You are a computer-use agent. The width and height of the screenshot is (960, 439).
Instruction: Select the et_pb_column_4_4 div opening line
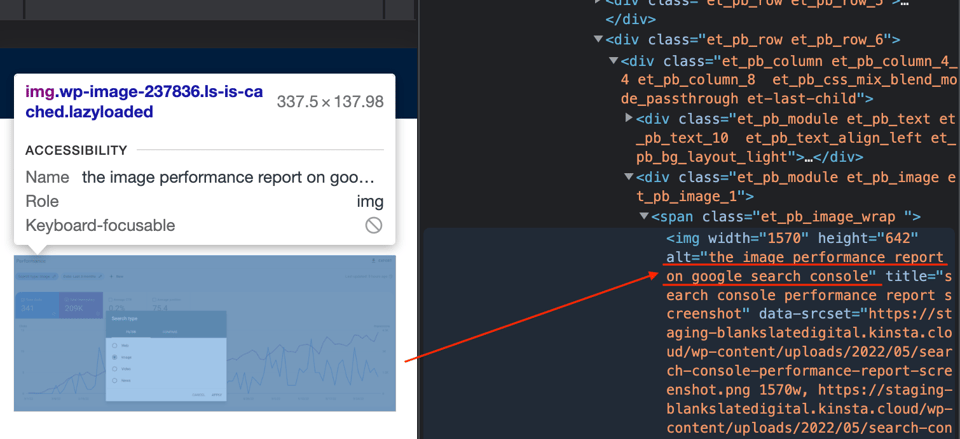(x=788, y=80)
